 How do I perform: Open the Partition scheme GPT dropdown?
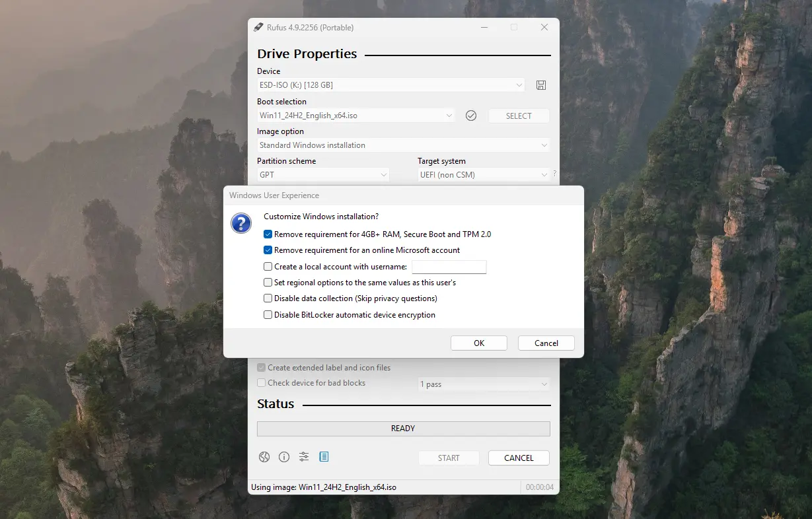(x=323, y=175)
